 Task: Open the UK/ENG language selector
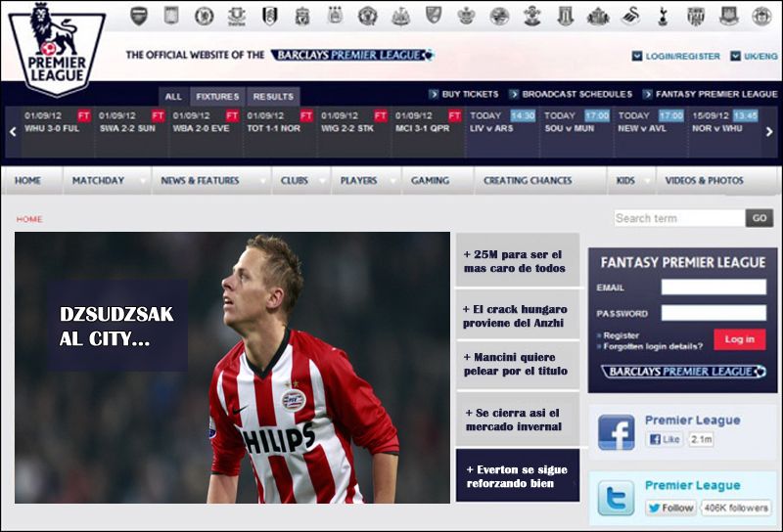tap(754, 56)
